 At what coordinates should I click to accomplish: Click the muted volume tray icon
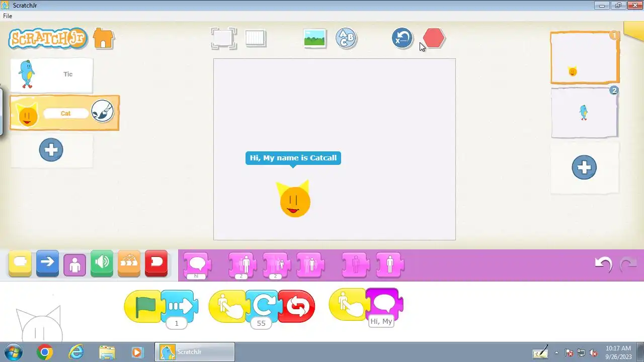coord(593,352)
